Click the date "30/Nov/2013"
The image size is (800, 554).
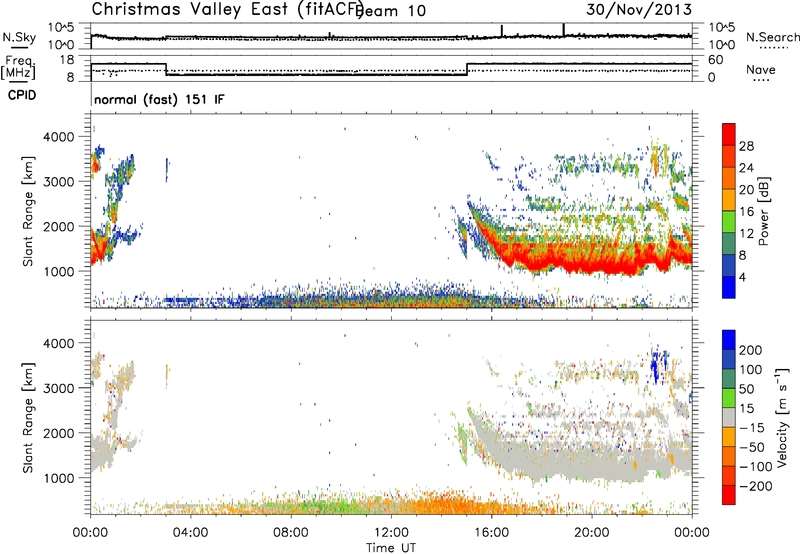point(639,10)
